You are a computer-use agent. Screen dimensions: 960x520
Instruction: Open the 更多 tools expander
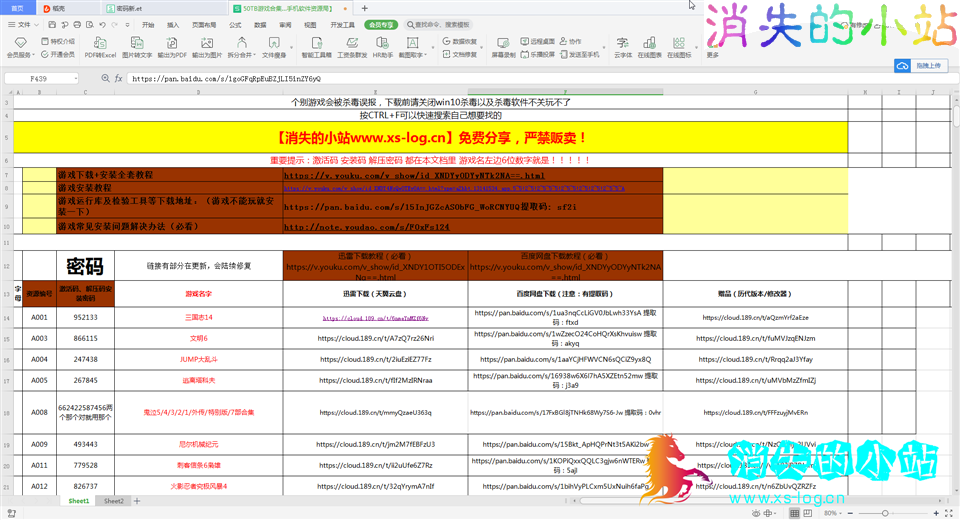pos(713,55)
